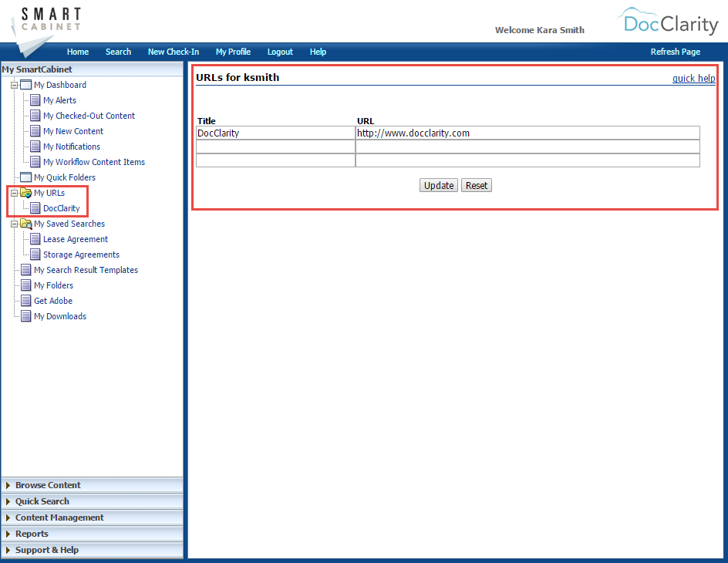Open the Get Adobe item
The width and height of the screenshot is (728, 563).
coord(51,300)
